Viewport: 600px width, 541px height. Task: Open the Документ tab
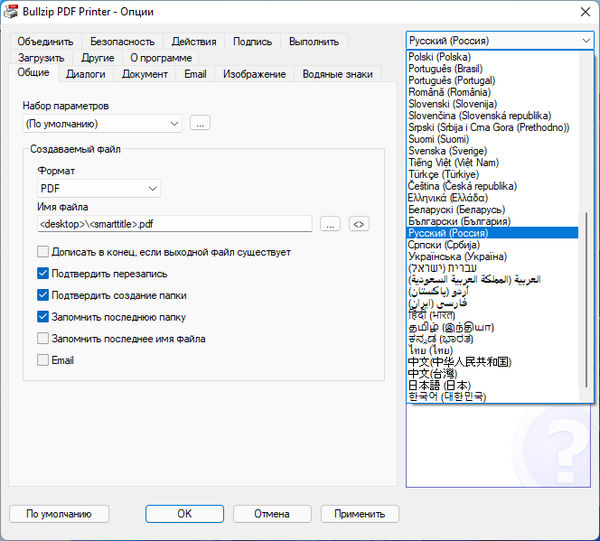pyautogui.click(x=145, y=74)
